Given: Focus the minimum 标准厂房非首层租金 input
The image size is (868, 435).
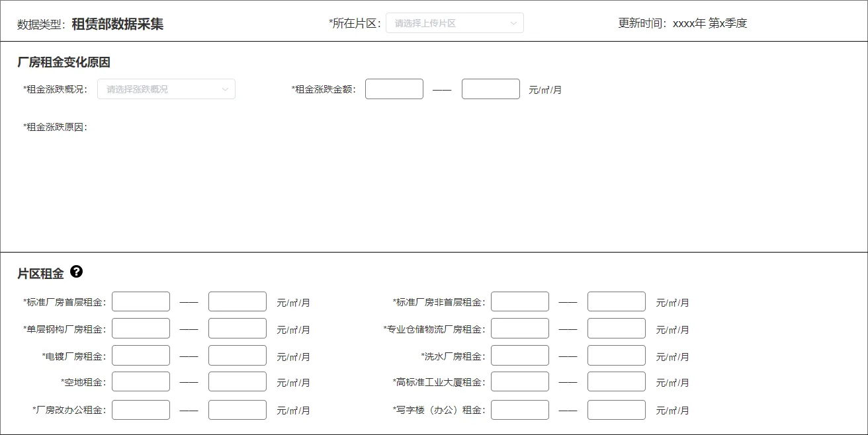Looking at the screenshot, I should [x=520, y=301].
